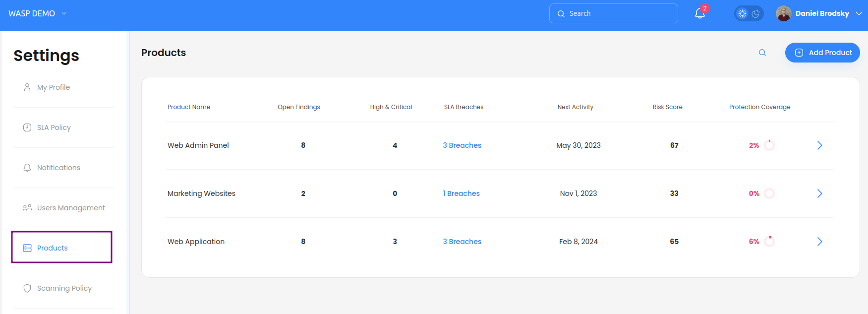
Task: Click the Products sidebar icon
Action: coord(27,248)
